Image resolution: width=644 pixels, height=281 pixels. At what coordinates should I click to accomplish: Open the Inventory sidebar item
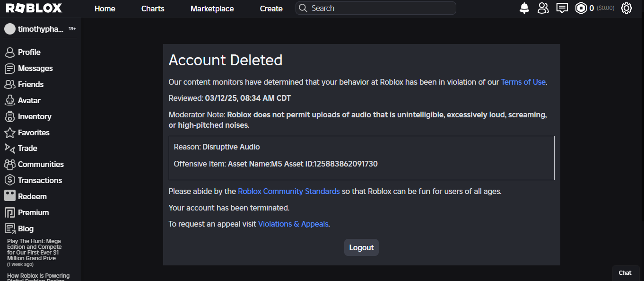34,116
